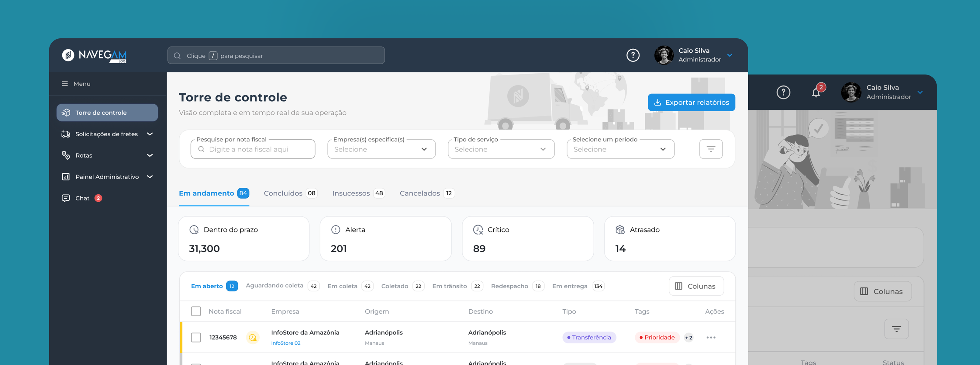Click the hamburger Menu icon
980x365 pixels.
click(x=65, y=84)
